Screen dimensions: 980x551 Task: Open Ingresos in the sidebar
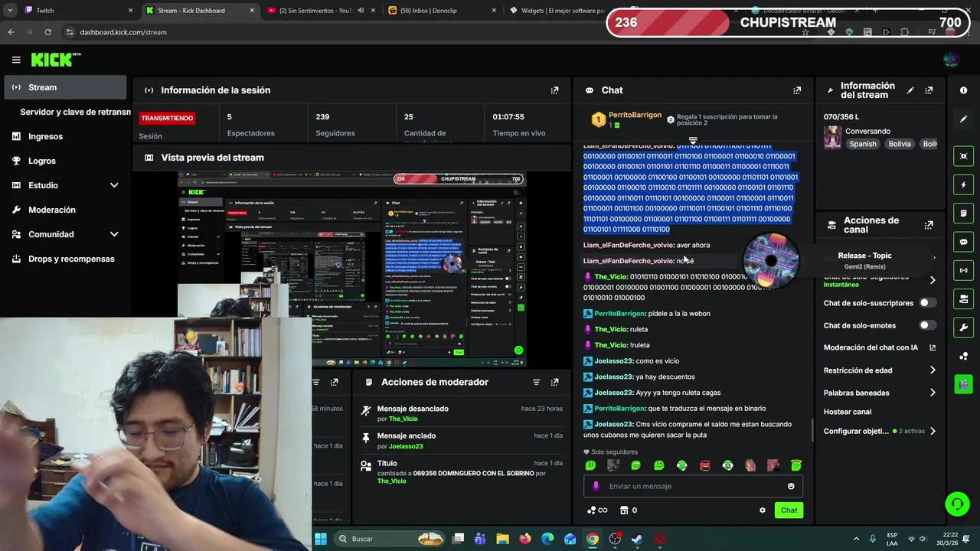65,136
